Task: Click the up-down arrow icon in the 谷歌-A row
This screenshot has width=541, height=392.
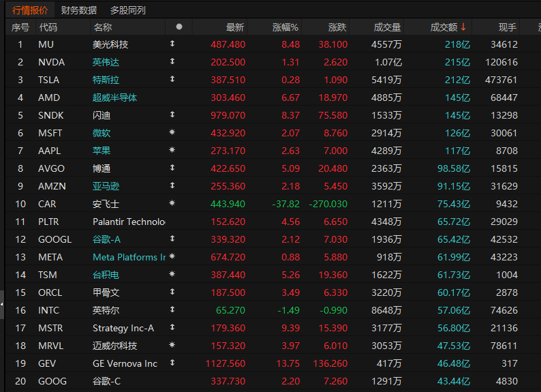Action: (x=172, y=239)
